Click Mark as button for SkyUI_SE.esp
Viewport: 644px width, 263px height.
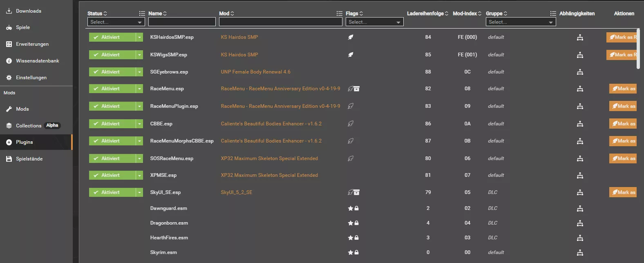pyautogui.click(x=623, y=192)
